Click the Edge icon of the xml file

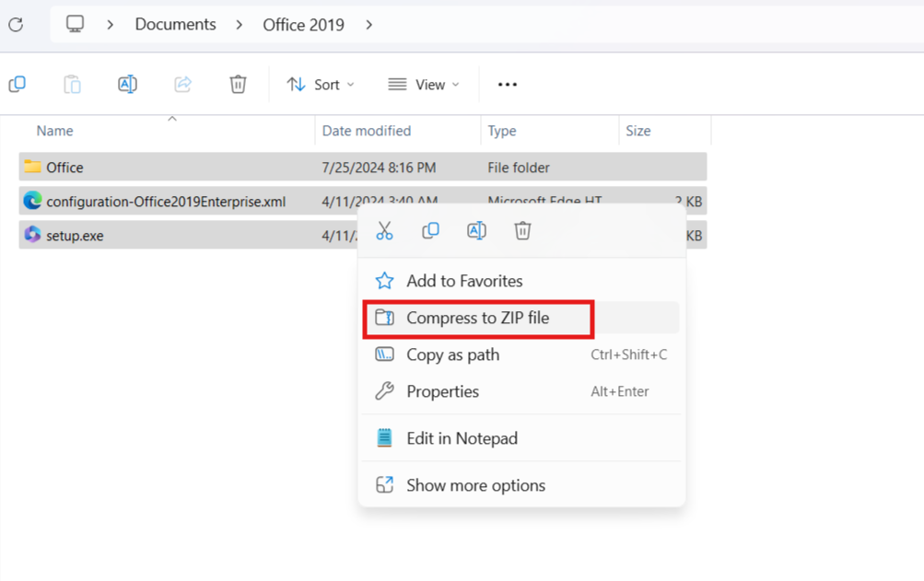32,201
